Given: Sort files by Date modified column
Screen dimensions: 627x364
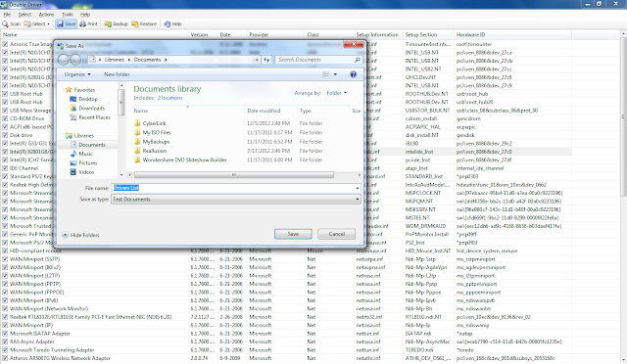Looking at the screenshot, I should (270, 111).
